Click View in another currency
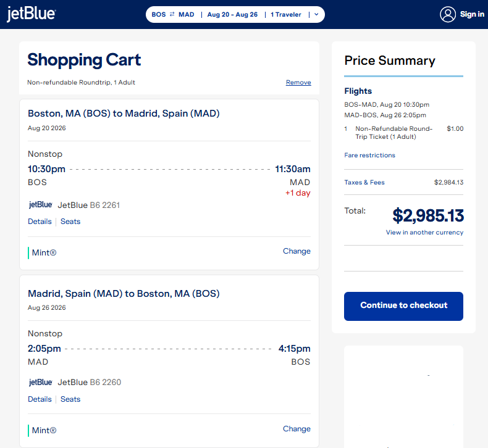The height and width of the screenshot is (448, 488). point(424,232)
